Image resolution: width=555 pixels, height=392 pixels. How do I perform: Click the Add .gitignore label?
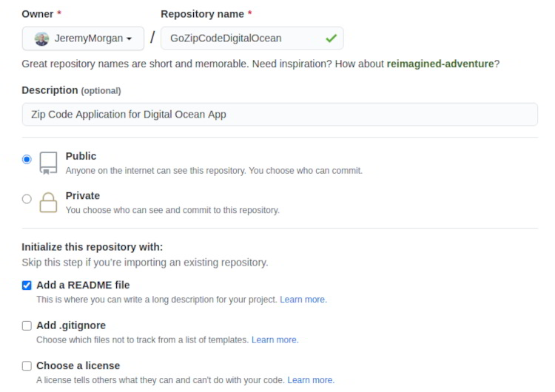pos(71,325)
